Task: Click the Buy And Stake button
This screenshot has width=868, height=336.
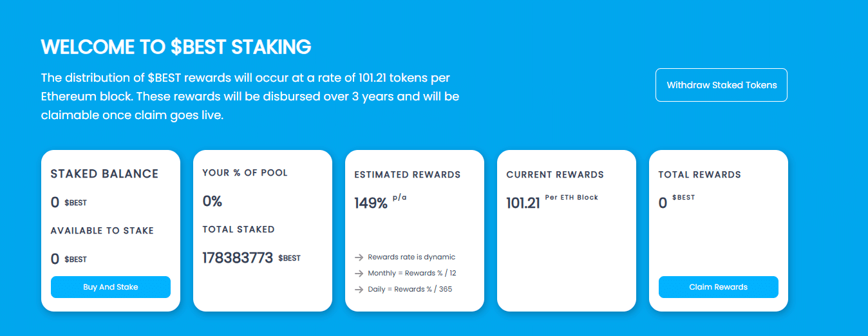Action: coord(111,287)
